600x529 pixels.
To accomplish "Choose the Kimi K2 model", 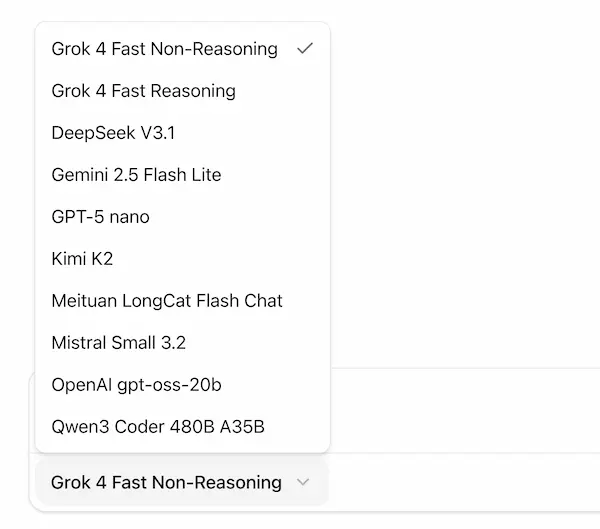I will (183, 259).
